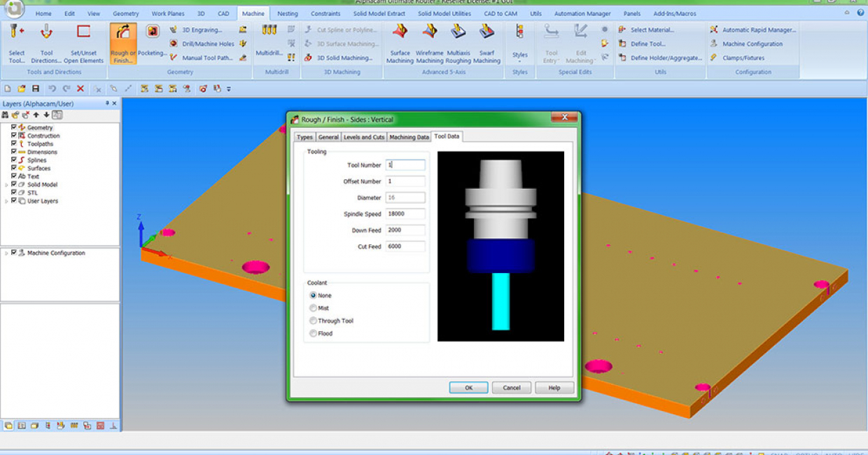Click the Cut Feed input field

[x=405, y=246]
